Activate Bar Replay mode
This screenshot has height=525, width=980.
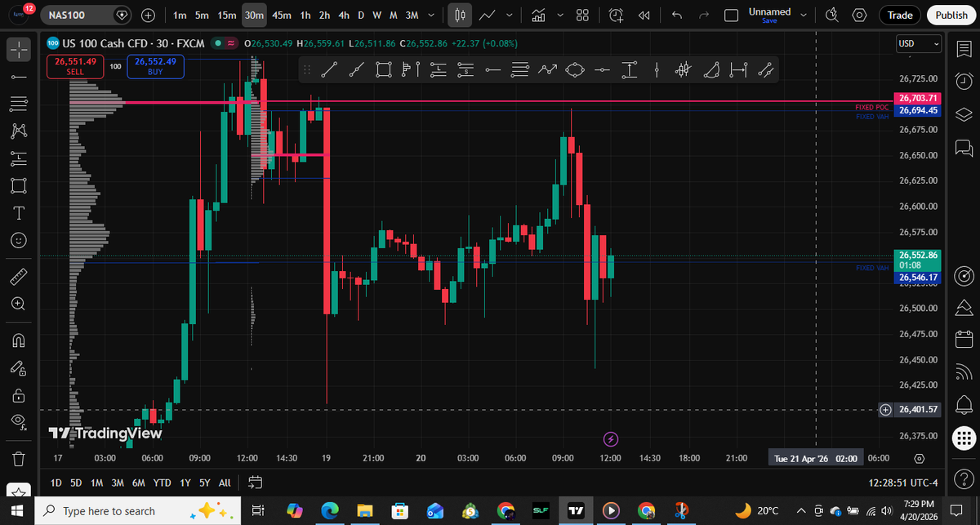(x=644, y=14)
